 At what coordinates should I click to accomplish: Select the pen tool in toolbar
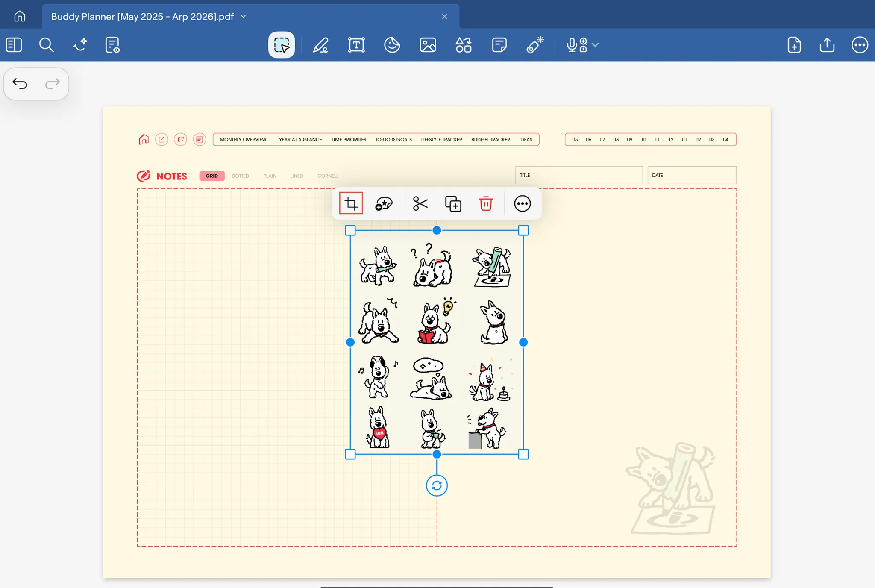tap(320, 45)
